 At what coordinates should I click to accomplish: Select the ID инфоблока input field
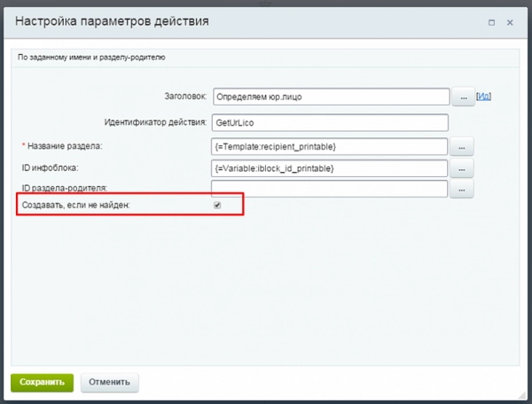[330, 167]
